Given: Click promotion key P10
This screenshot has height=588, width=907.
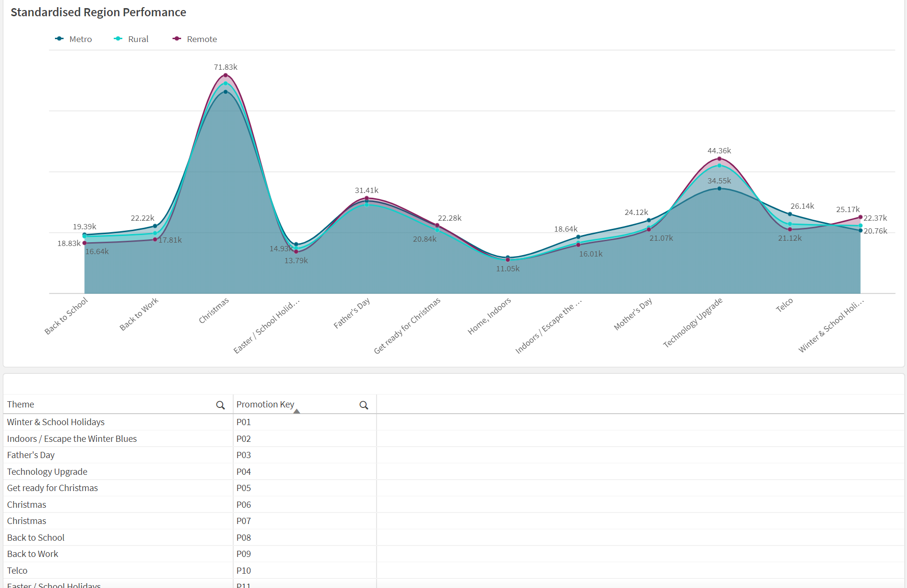Looking at the screenshot, I should tap(244, 571).
